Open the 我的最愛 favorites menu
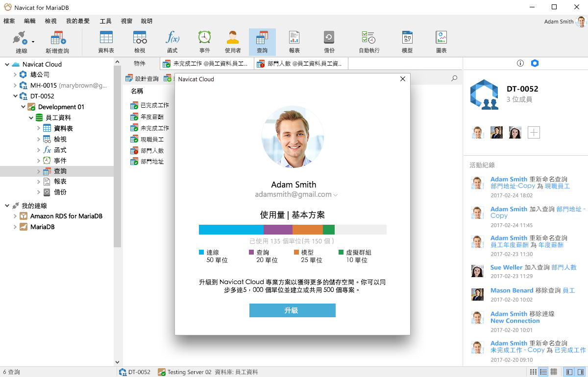The image size is (588, 377). point(78,21)
